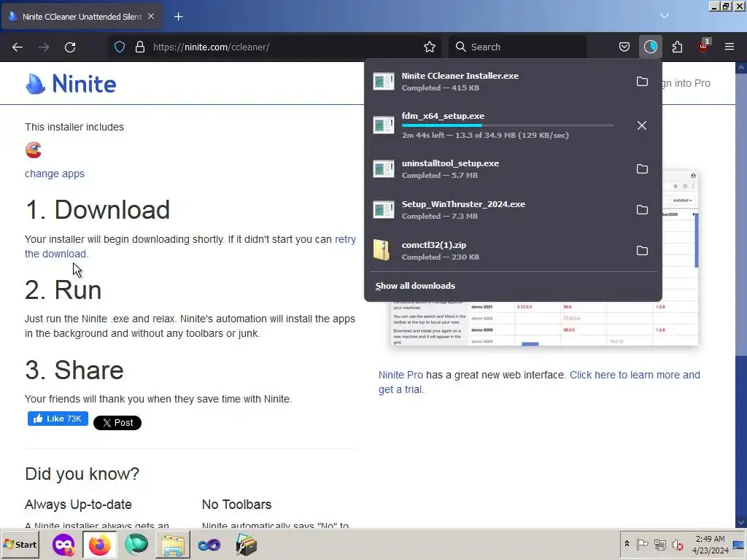Open the Ninite CCleaner Installer.exe download
This screenshot has width=747, height=560.
(x=498, y=82)
